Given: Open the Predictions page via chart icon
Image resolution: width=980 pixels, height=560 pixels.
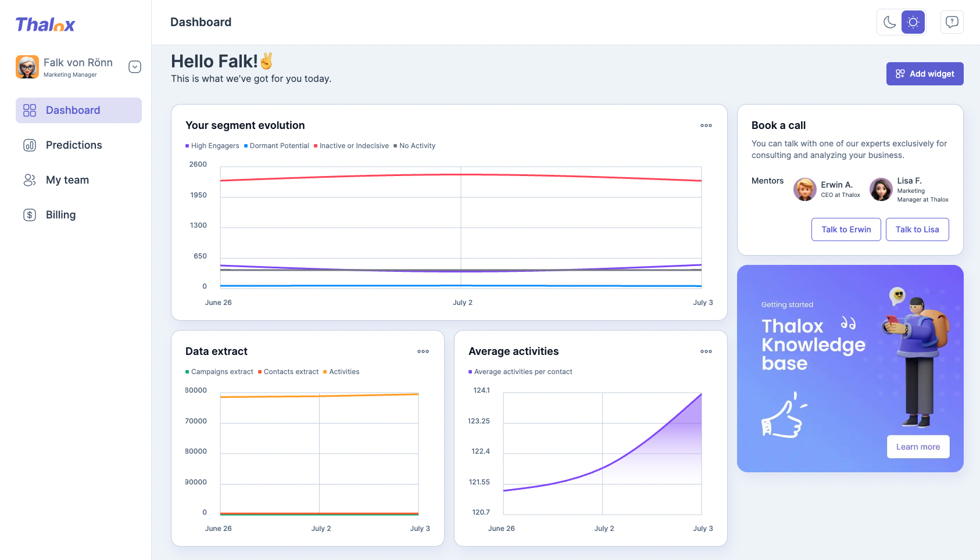Looking at the screenshot, I should (29, 145).
